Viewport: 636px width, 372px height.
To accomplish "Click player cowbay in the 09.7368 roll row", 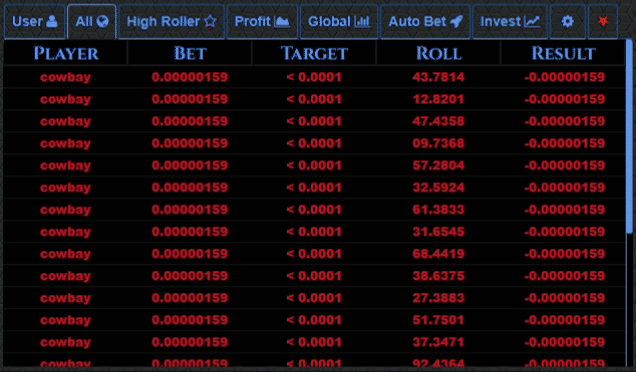I will point(65,143).
